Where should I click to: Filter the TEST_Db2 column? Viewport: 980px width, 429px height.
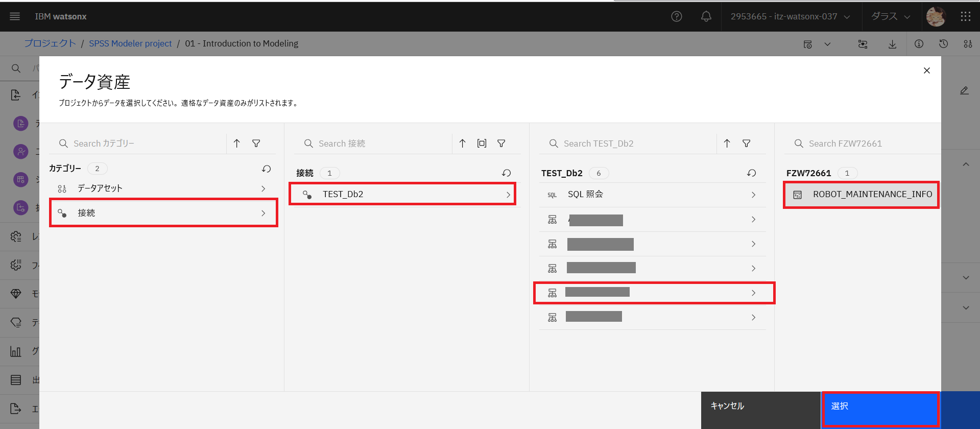coord(747,144)
